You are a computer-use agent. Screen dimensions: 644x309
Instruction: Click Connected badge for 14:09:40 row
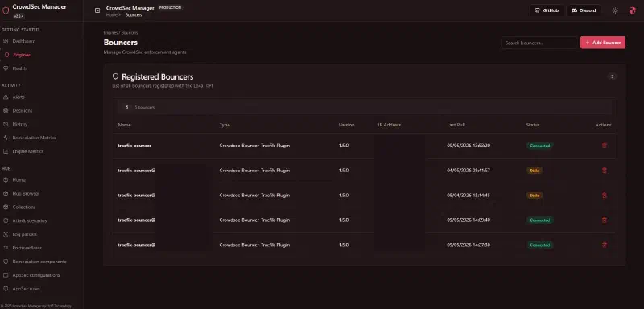[539, 220]
